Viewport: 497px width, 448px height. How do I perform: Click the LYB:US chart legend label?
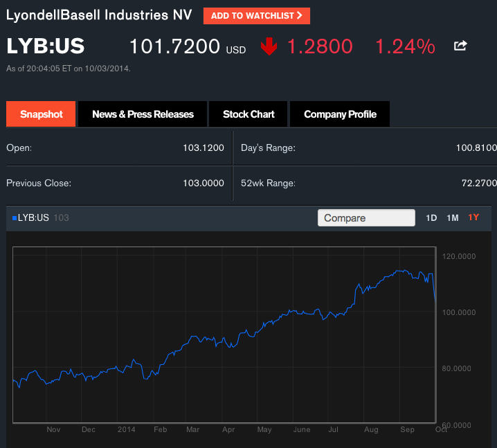click(x=33, y=218)
